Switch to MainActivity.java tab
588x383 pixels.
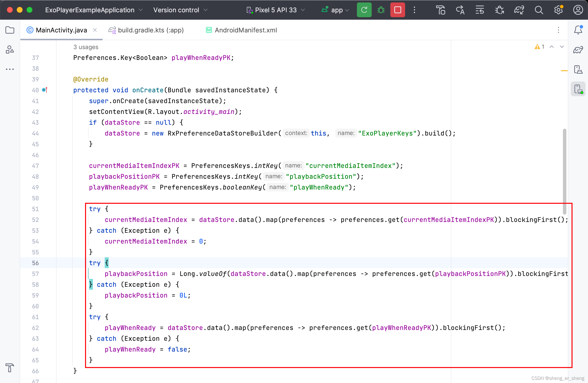tap(61, 30)
